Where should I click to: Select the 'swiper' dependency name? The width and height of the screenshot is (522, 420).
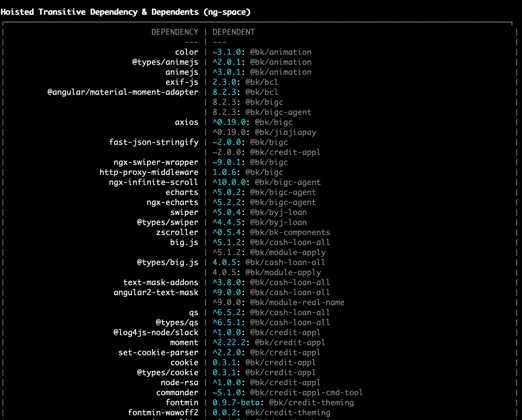coord(184,212)
